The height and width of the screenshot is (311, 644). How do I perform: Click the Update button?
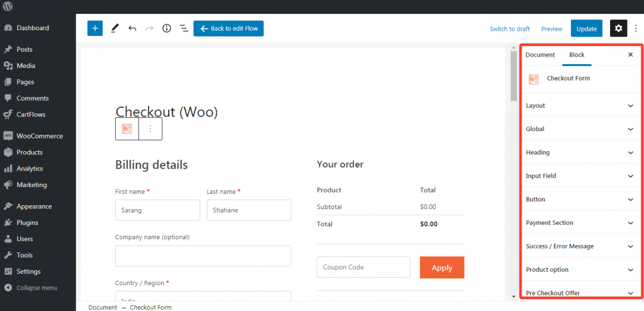(x=586, y=28)
